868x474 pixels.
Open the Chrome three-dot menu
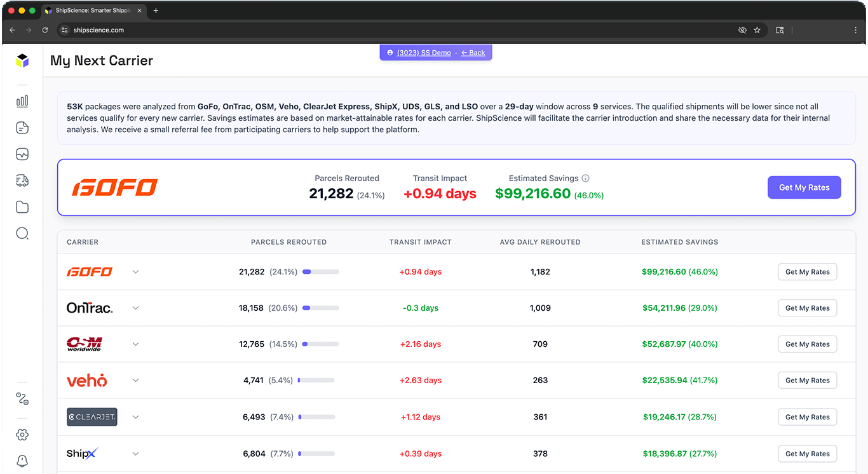[855, 30]
